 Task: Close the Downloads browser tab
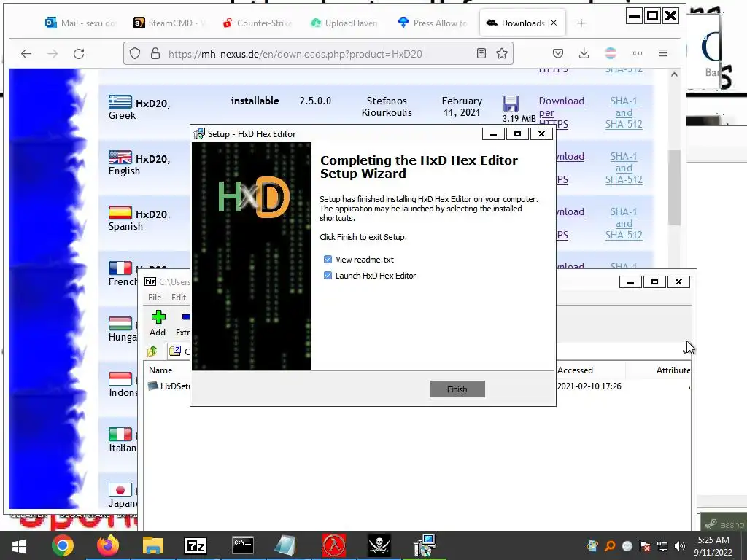554,23
